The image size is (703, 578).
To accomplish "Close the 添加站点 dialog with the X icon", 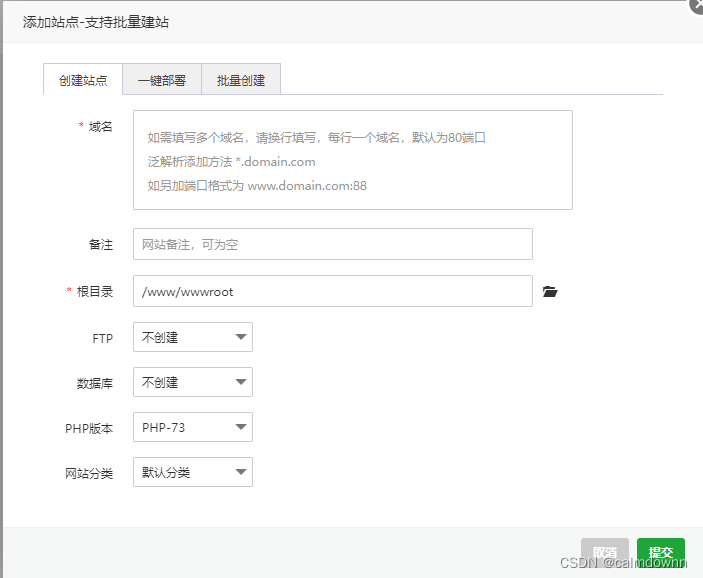I will (697, 5).
